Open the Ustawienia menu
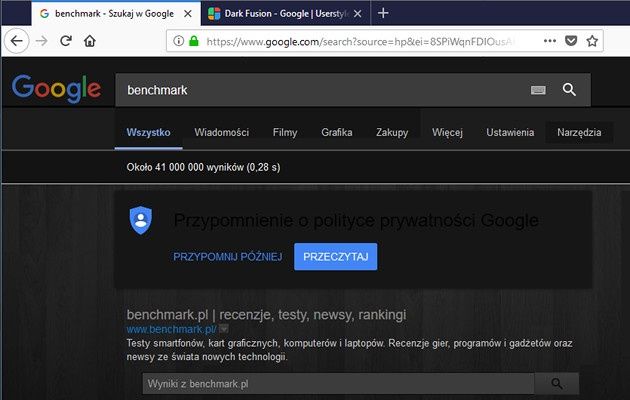 point(510,132)
